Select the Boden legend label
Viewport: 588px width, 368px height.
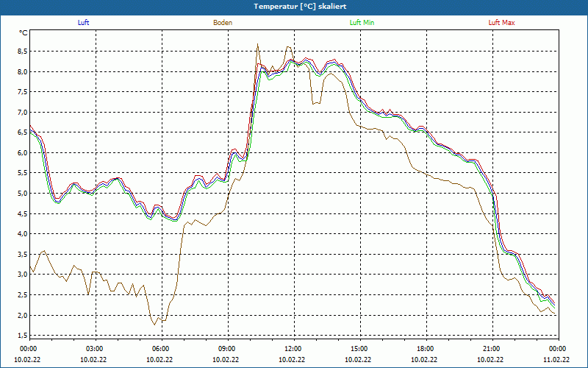(223, 23)
